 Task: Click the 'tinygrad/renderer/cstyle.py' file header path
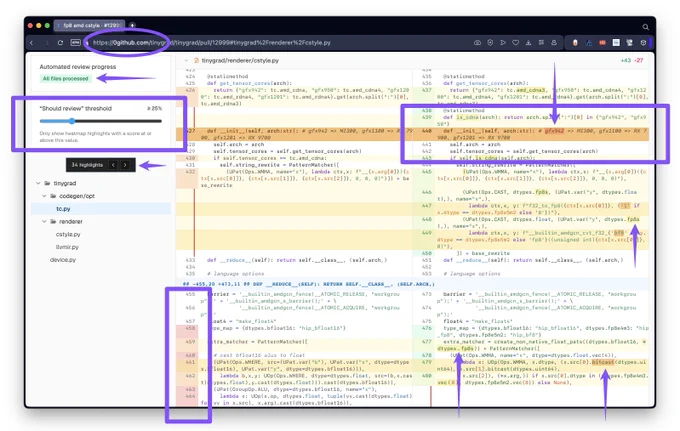click(240, 61)
